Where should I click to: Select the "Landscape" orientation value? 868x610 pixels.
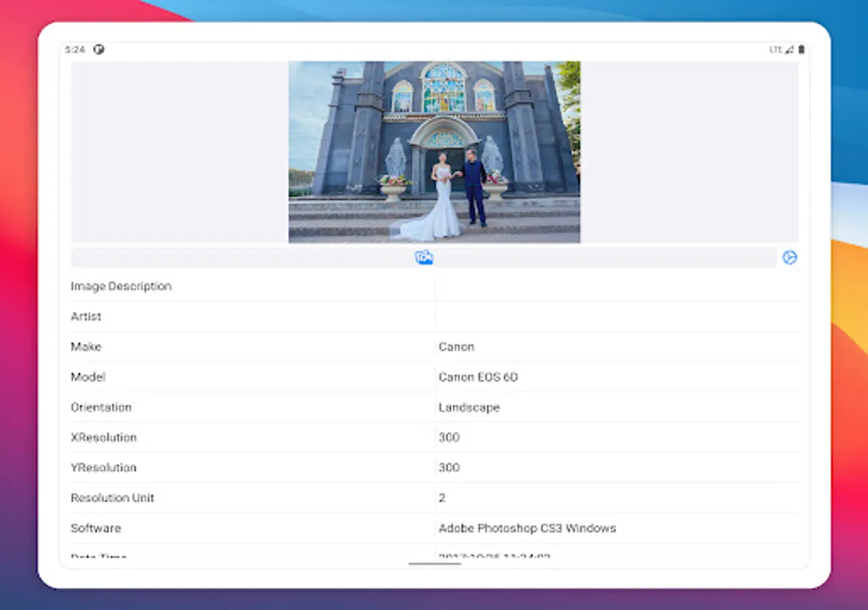tap(469, 407)
